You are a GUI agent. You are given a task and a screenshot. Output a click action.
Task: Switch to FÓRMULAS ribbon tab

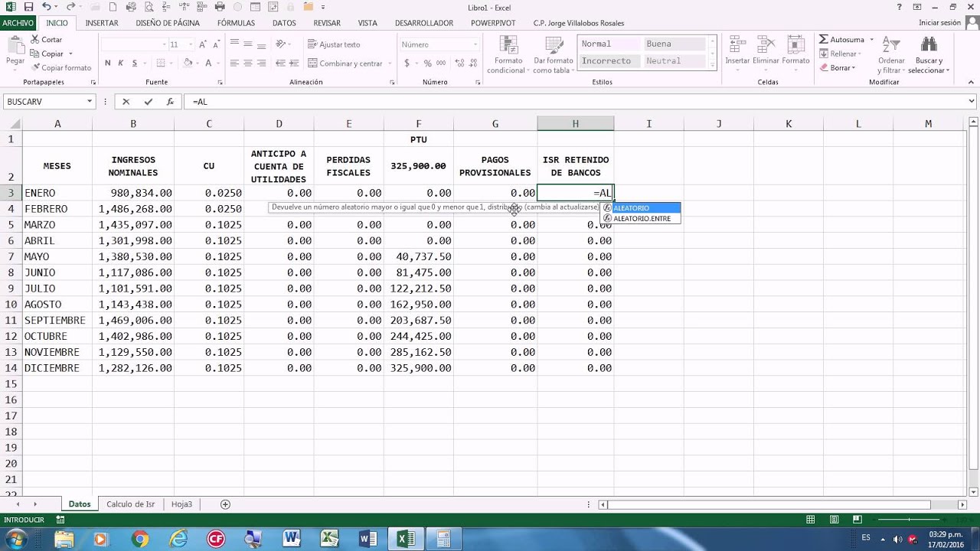[x=236, y=23]
